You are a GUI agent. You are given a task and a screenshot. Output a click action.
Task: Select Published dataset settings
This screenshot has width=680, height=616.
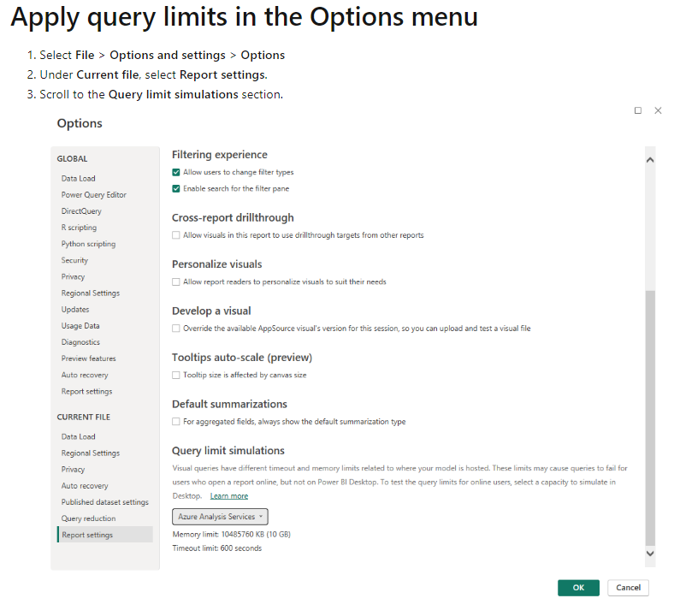104,502
